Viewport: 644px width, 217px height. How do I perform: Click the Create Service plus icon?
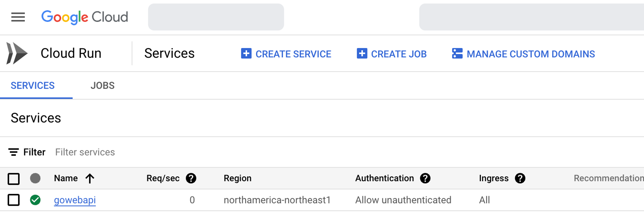(x=246, y=54)
